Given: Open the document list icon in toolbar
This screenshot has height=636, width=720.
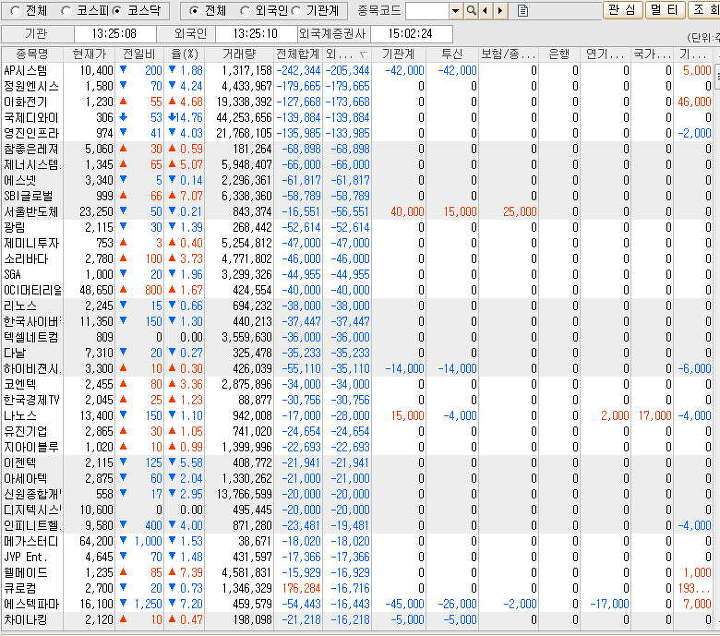Looking at the screenshot, I should (x=523, y=11).
